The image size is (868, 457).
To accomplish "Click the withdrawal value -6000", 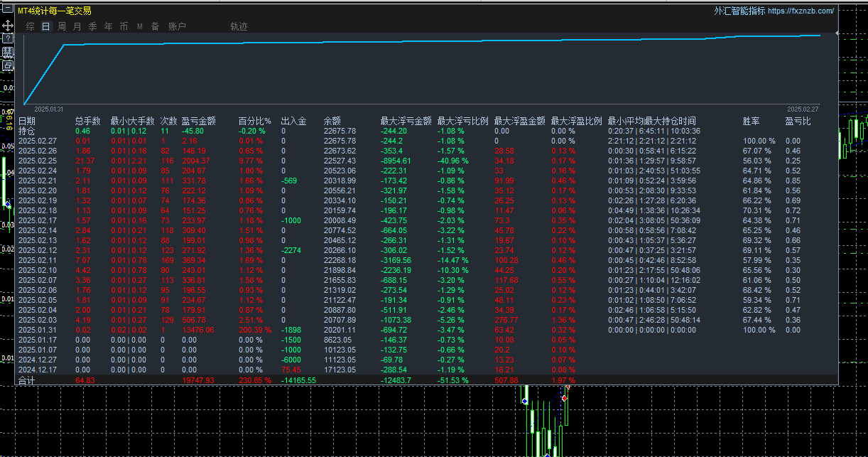I will [291, 360].
